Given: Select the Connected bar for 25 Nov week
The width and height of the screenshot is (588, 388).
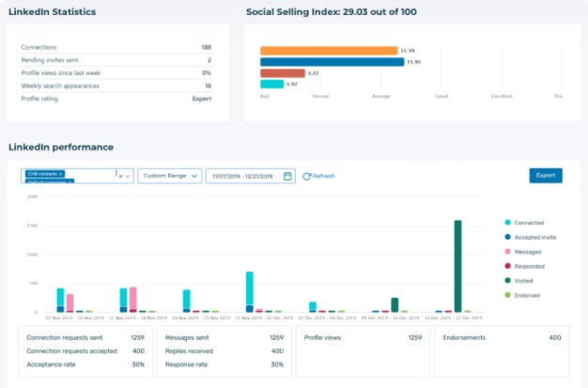Looking at the screenshot, I should 249,288.
